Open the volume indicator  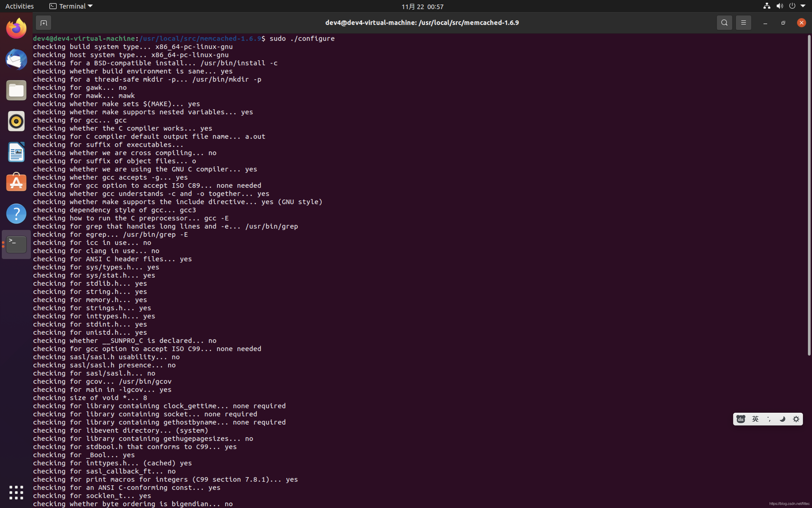pos(779,6)
